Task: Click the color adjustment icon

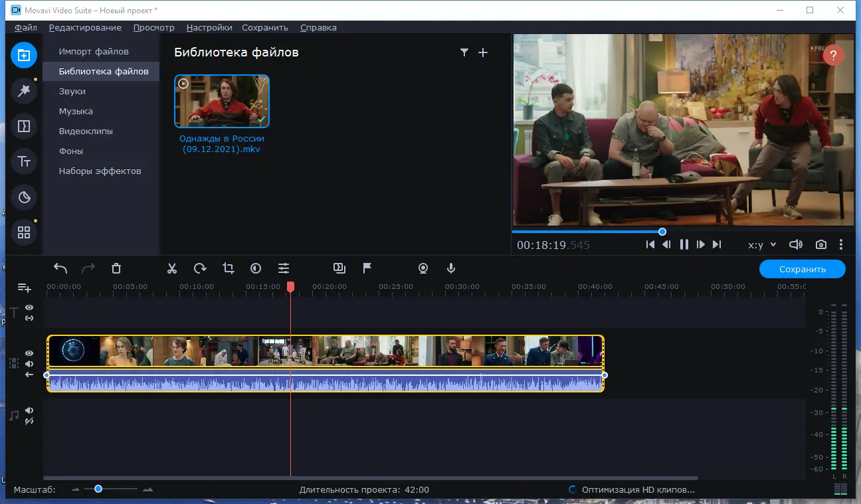Action: point(256,268)
